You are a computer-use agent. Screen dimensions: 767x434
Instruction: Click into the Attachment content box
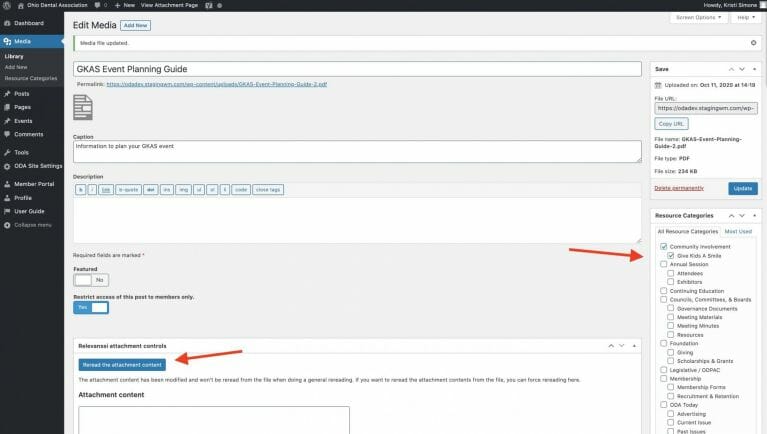(x=214, y=420)
